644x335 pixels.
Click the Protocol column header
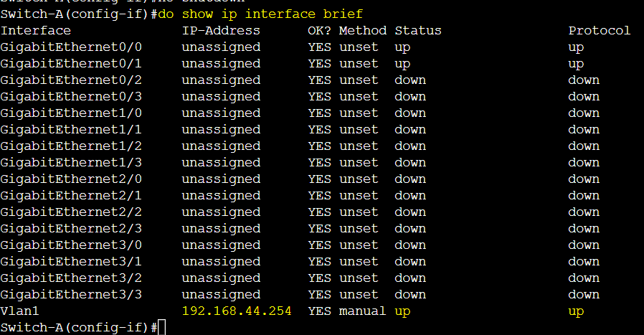click(x=600, y=30)
